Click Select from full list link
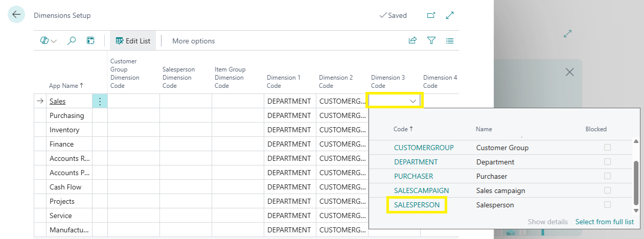644x239 pixels. click(x=604, y=222)
